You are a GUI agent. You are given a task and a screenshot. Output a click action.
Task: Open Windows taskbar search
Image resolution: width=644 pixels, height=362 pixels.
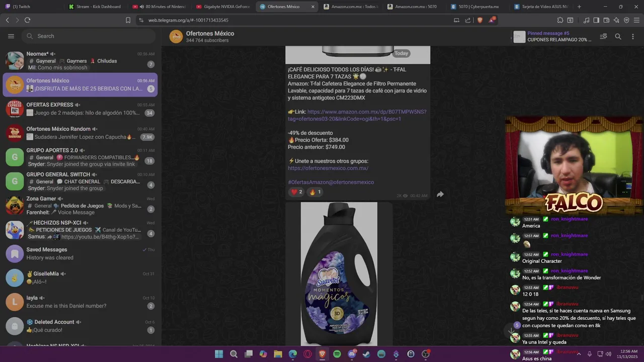pos(233,354)
